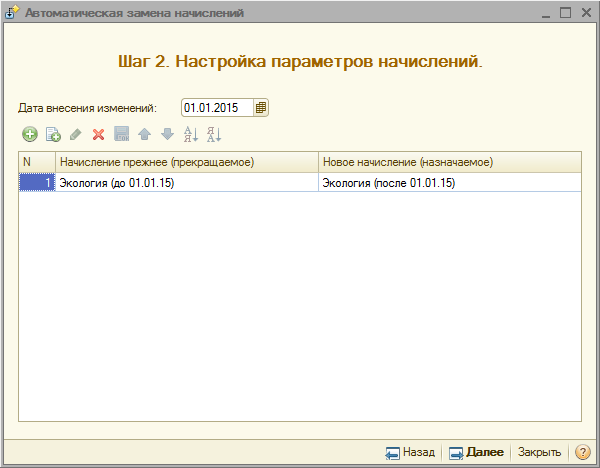Screen dimensions: 600x468
Task: Select the Экология (после 01.01.15) cell
Action: point(450,183)
